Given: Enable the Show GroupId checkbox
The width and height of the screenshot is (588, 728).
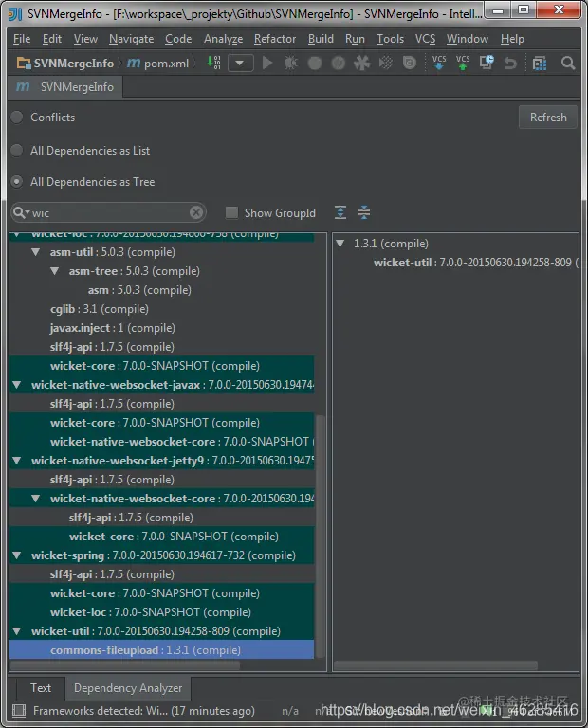Looking at the screenshot, I should [231, 212].
